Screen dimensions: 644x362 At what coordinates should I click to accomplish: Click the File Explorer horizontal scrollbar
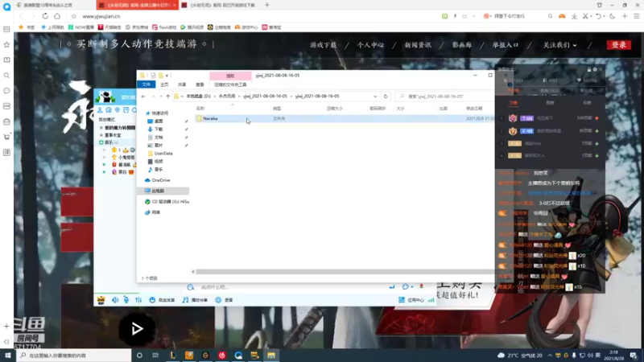(x=345, y=271)
